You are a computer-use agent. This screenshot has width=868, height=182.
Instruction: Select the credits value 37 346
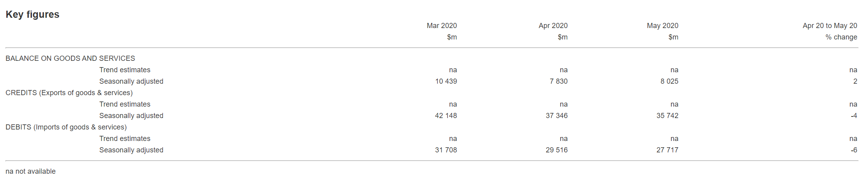click(x=556, y=116)
